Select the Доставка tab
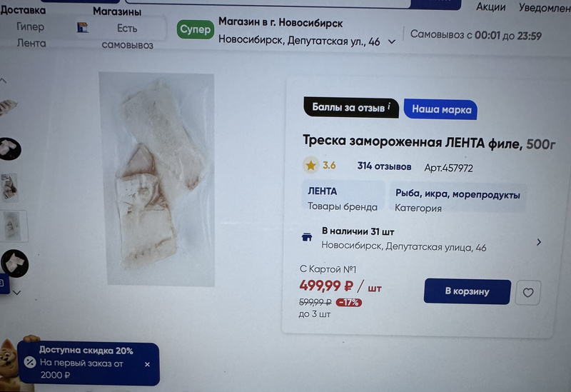The image size is (571, 392). (x=23, y=10)
